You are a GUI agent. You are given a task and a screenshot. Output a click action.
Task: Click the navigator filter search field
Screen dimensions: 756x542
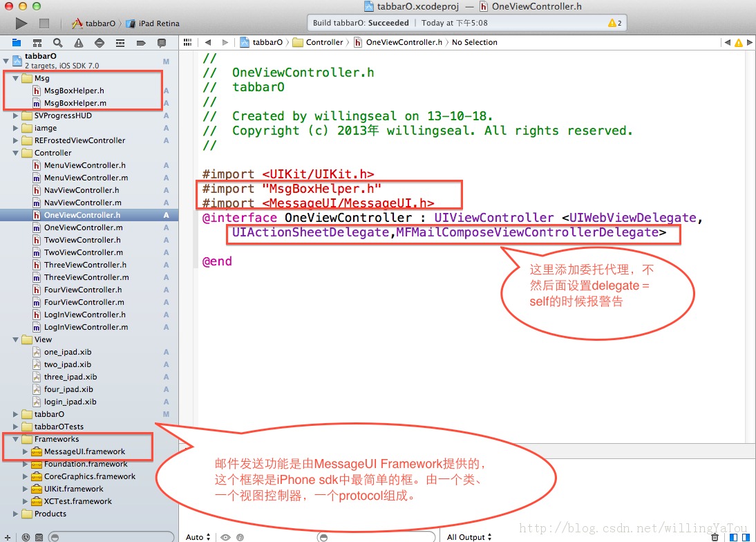(x=111, y=537)
